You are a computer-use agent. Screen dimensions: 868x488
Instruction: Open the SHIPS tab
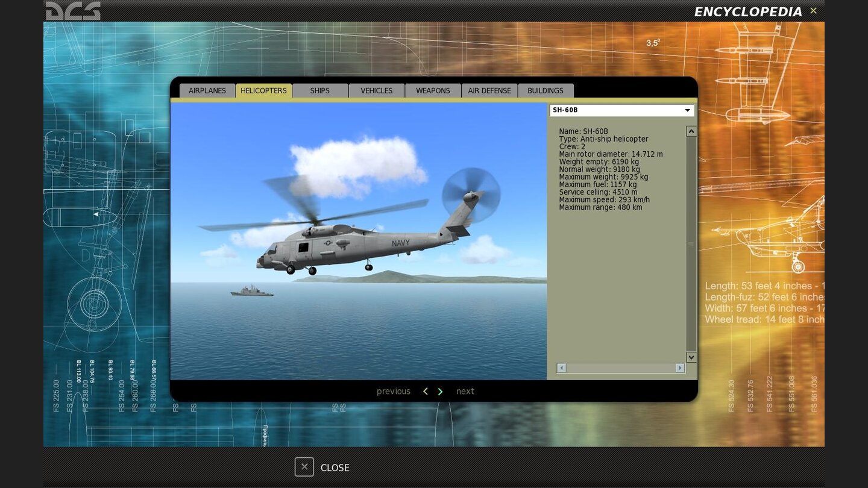coord(320,90)
